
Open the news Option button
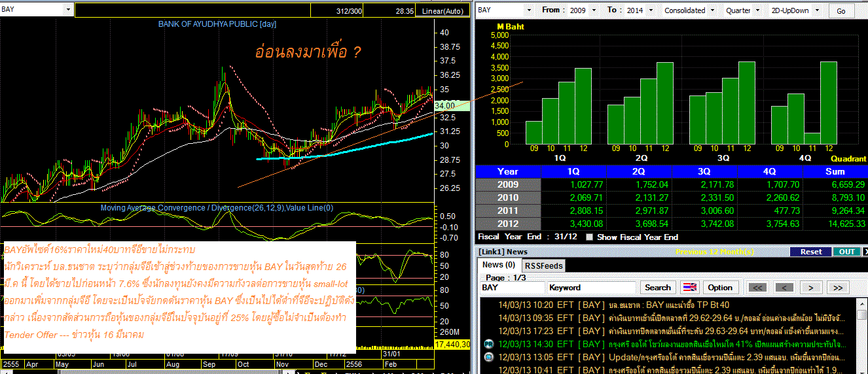[720, 288]
